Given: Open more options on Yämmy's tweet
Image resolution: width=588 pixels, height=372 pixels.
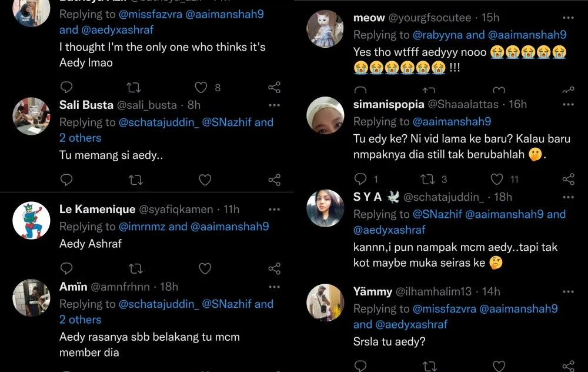Looking at the screenshot, I should click(x=568, y=291).
